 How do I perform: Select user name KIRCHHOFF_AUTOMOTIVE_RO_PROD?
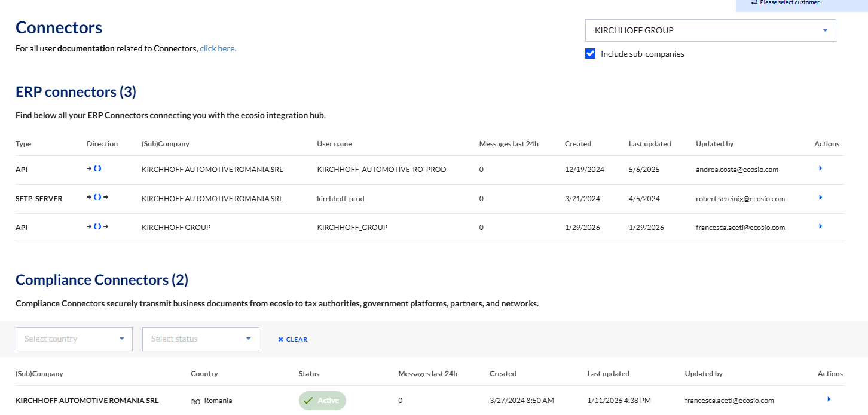click(381, 170)
